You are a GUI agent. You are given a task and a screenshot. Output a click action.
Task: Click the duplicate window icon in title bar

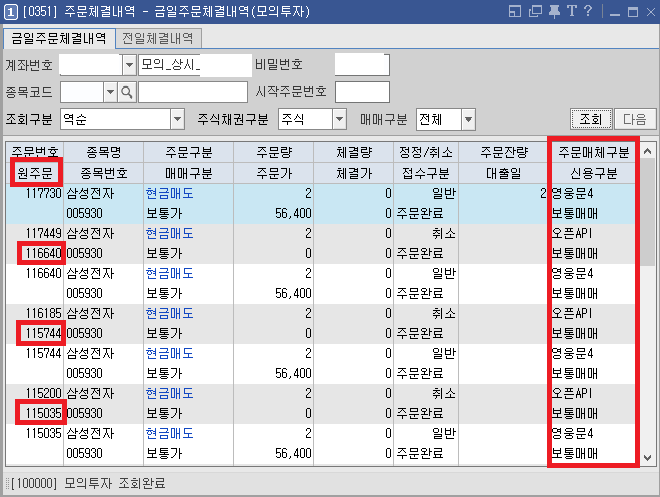pyautogui.click(x=535, y=11)
